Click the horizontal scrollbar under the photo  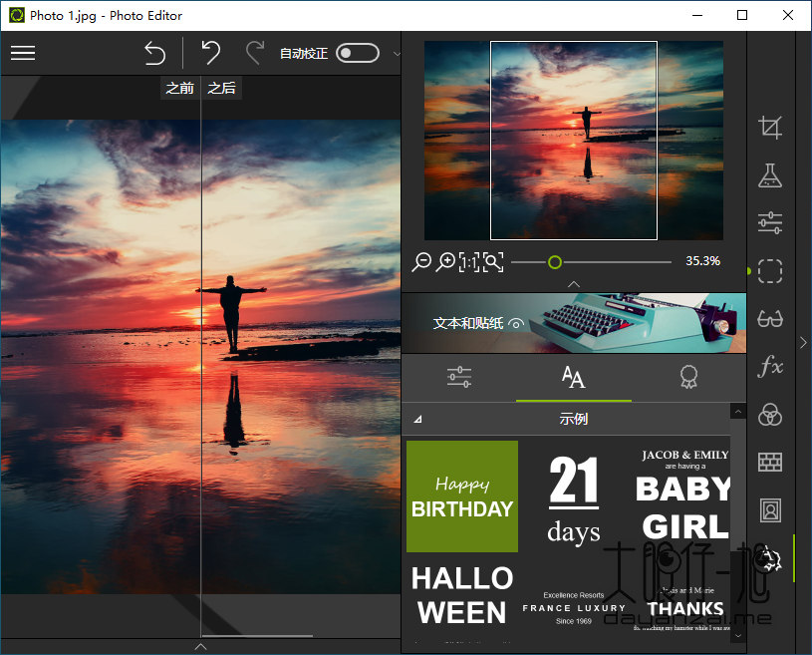257,635
